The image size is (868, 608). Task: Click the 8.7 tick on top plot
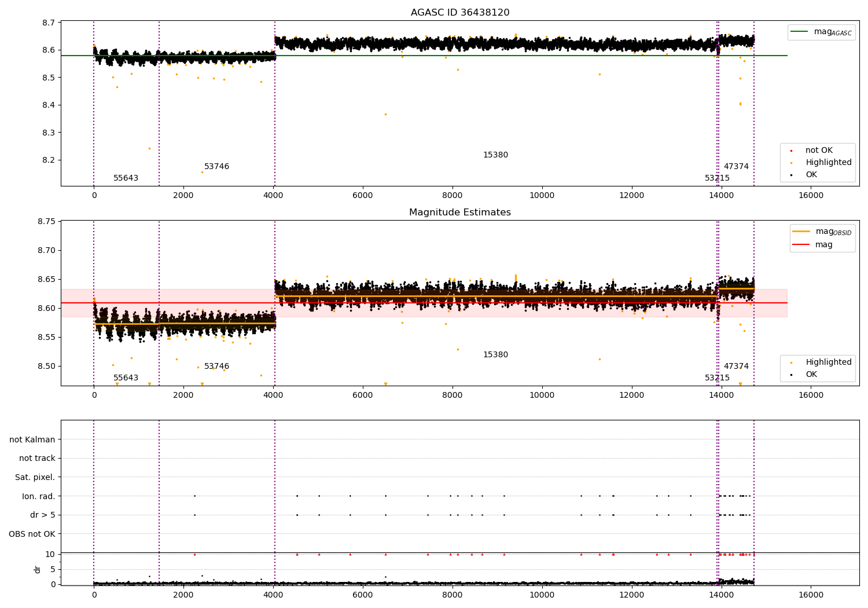point(49,23)
